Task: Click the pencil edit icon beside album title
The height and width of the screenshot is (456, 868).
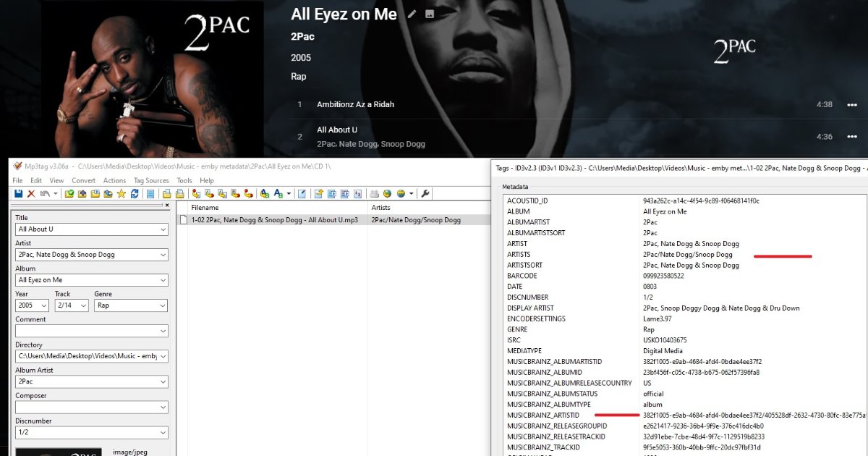Action: [x=412, y=14]
